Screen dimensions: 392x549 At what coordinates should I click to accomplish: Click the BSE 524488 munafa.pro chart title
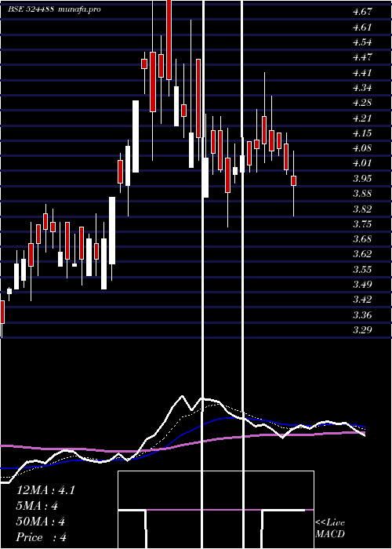point(54,9)
